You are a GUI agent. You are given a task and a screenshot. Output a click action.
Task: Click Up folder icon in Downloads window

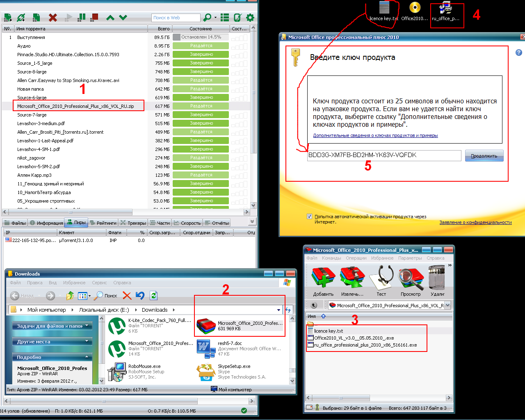click(x=70, y=296)
